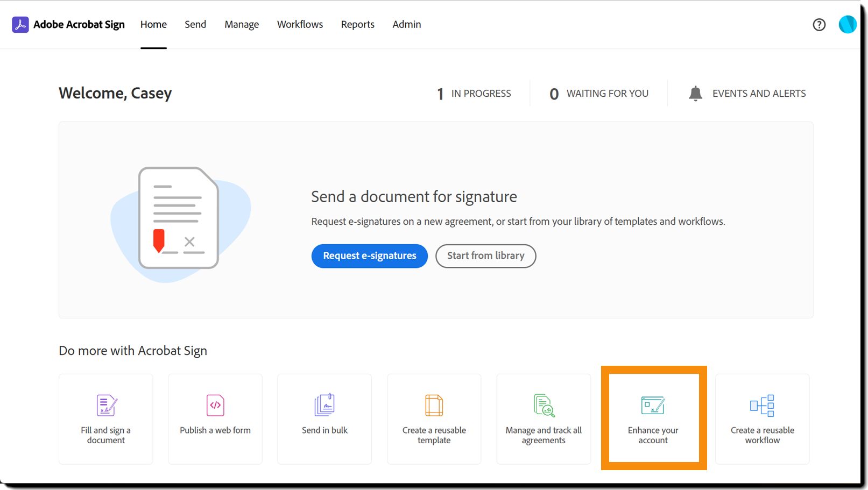868x490 pixels.
Task: Open the help question mark icon
Action: click(819, 25)
